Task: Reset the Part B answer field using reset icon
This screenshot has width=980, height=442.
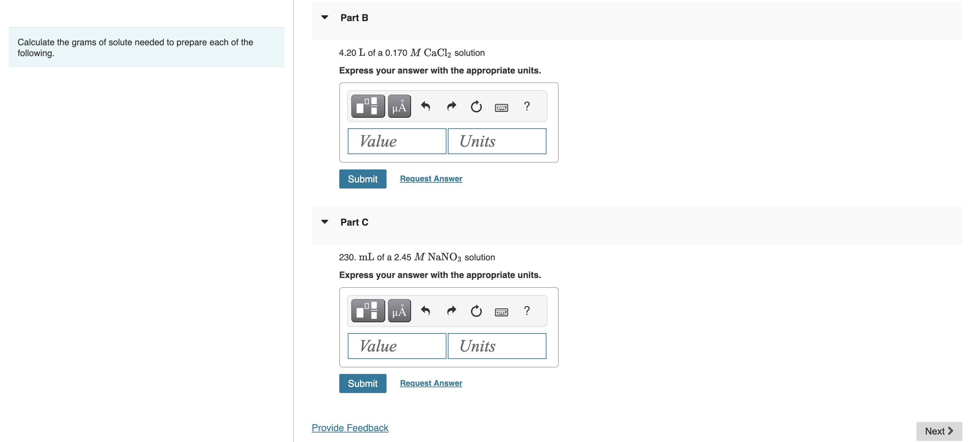Action: 476,106
